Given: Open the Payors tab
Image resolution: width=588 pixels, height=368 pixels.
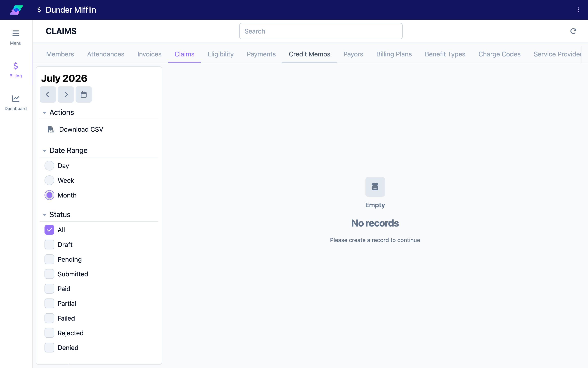Looking at the screenshot, I should [353, 54].
